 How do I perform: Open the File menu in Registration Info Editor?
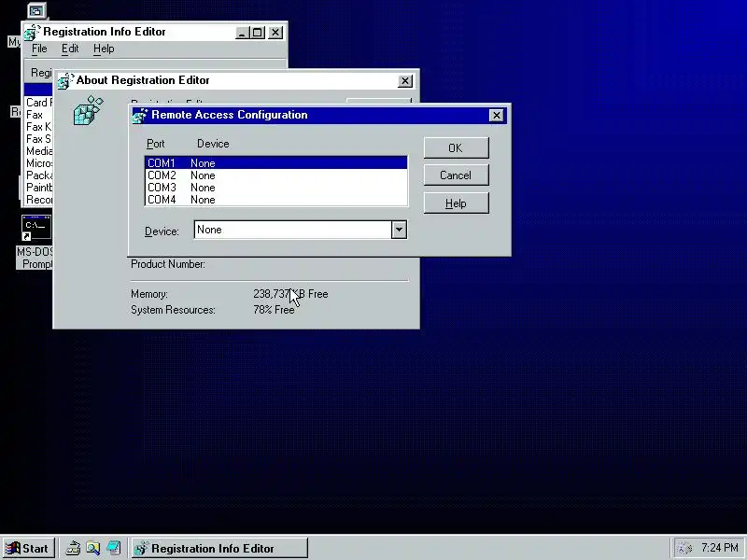tap(39, 49)
